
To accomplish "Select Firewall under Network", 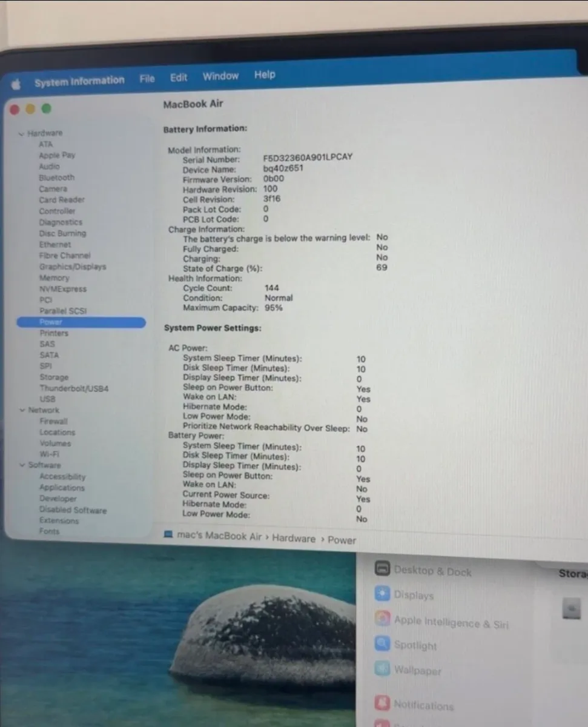I will pyautogui.click(x=54, y=421).
